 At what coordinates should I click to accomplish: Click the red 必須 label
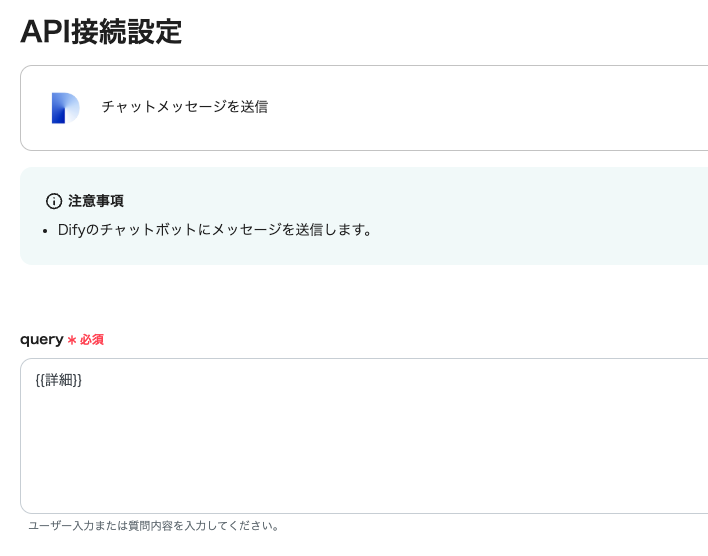[92, 340]
